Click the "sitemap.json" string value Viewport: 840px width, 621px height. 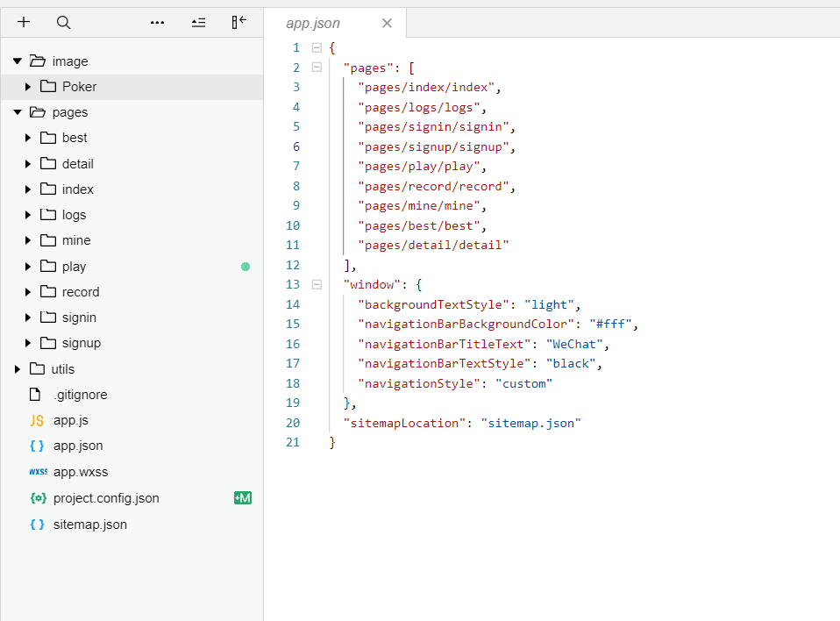530,424
